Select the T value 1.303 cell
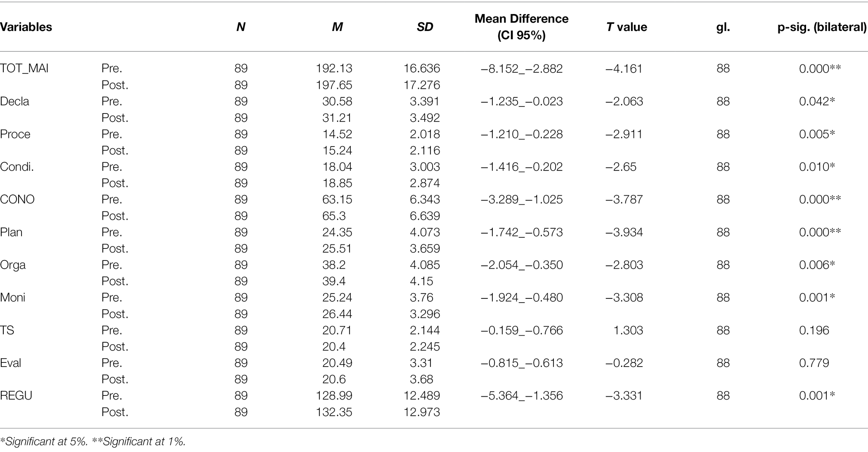The width and height of the screenshot is (868, 452). click(628, 330)
